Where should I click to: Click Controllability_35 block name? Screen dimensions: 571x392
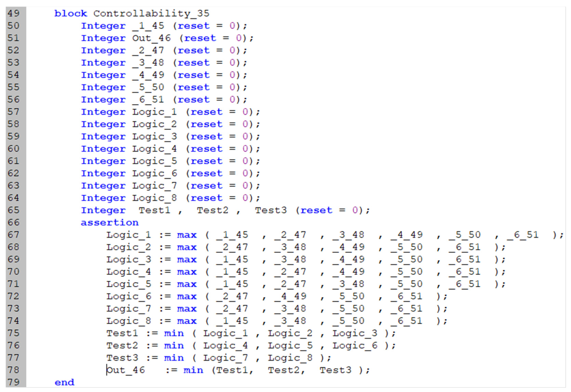(151, 14)
